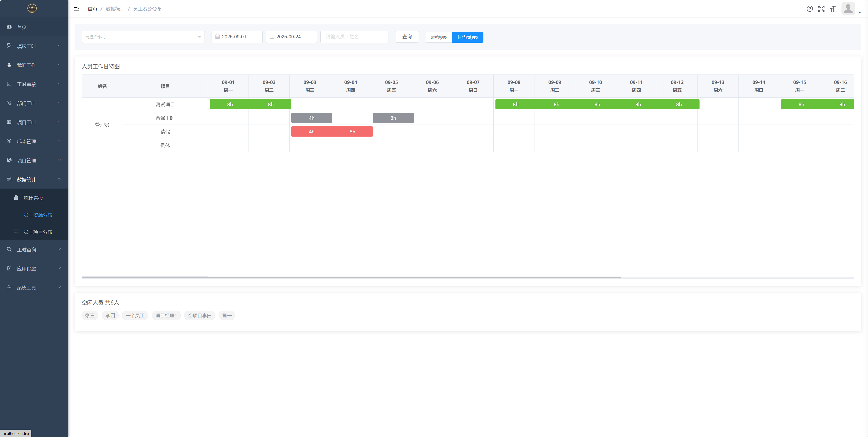Click the logo at sidebar top
868x437 pixels.
point(32,8)
